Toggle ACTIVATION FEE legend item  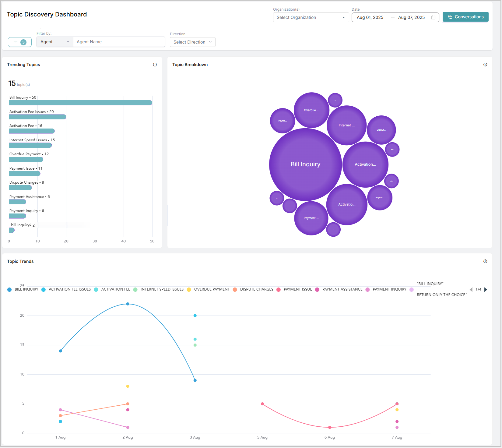click(112, 289)
